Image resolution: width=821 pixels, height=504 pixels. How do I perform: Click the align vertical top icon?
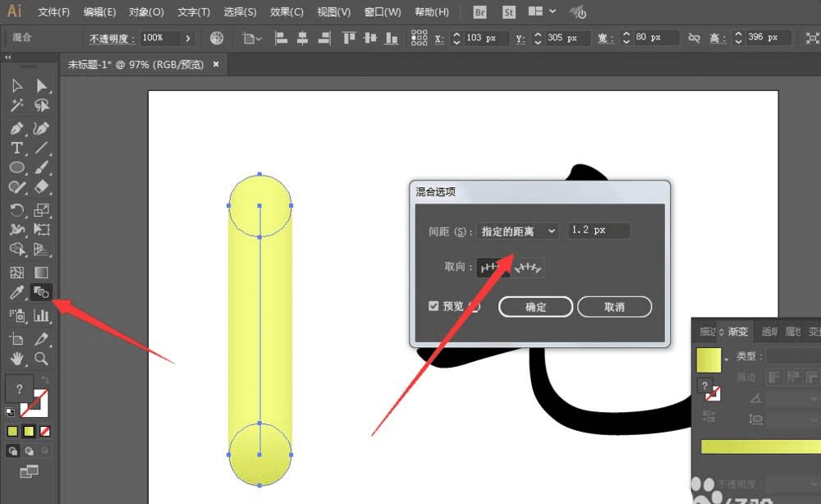pos(349,38)
